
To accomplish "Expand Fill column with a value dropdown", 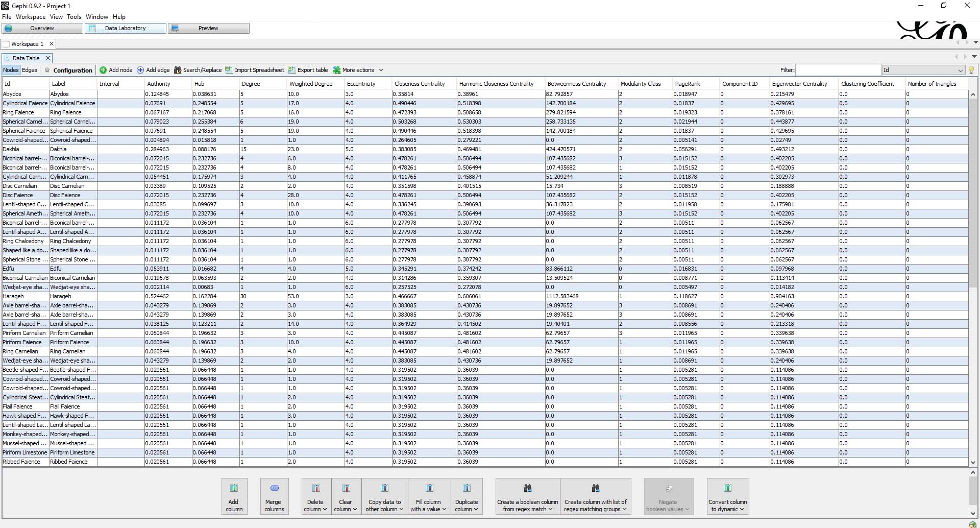I will pyautogui.click(x=444, y=509).
